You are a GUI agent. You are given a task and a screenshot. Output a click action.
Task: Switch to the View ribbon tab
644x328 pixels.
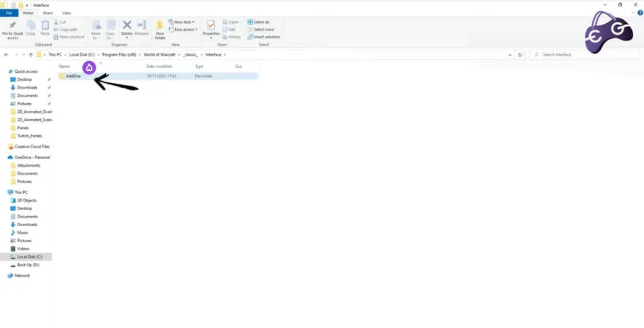click(66, 13)
